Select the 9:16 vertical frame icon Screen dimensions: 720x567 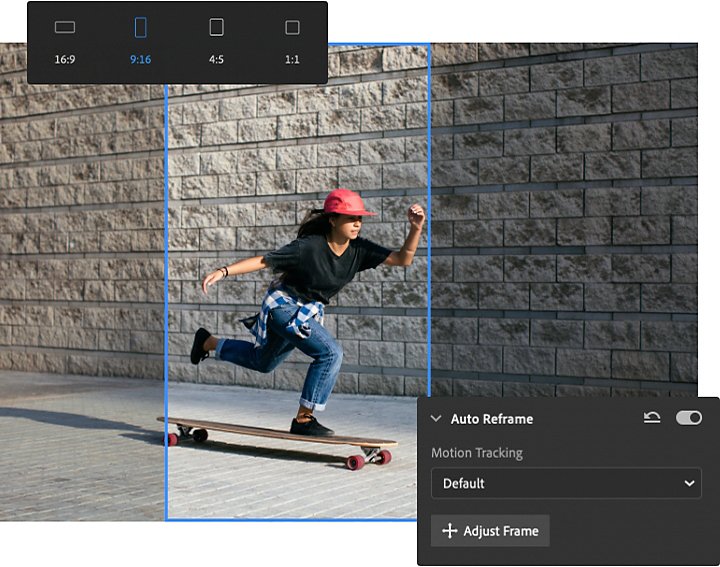141,28
